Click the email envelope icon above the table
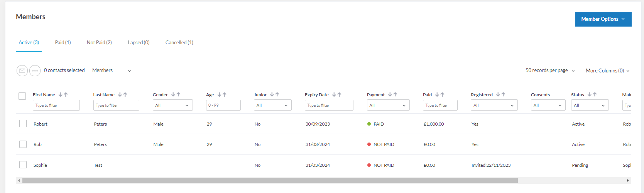The height and width of the screenshot is (193, 644). (x=22, y=70)
